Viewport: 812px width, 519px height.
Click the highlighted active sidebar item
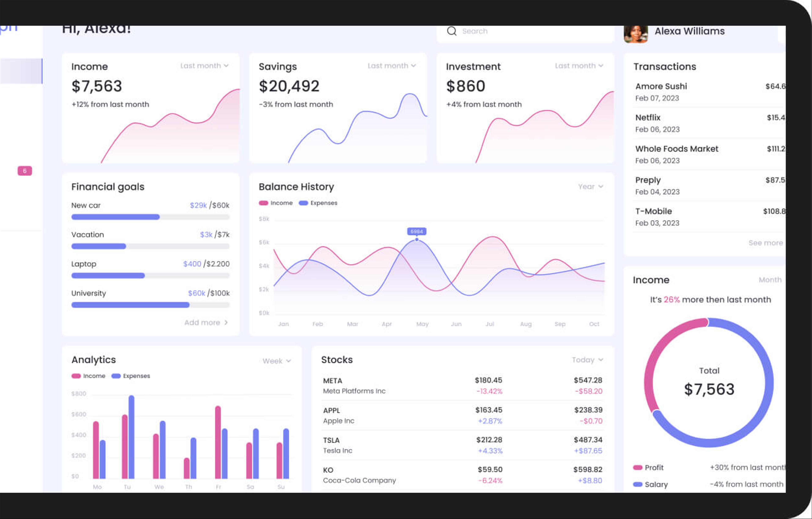click(x=21, y=71)
